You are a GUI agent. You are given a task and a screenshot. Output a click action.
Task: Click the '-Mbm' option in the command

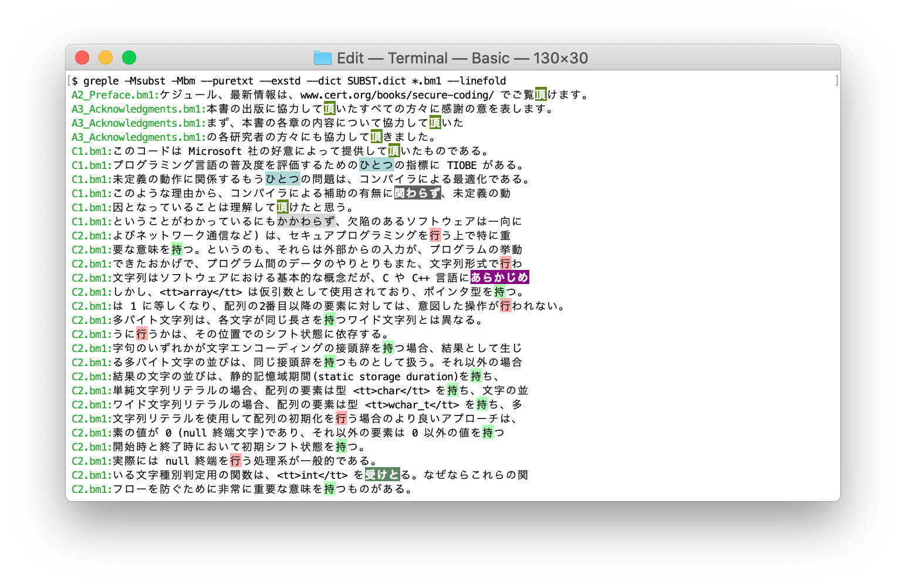tap(183, 81)
